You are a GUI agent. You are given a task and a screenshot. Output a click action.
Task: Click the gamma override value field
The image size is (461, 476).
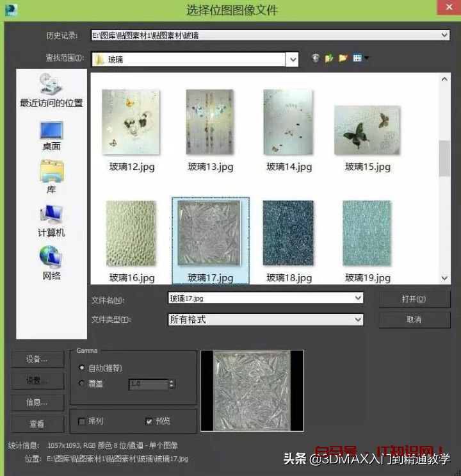click(149, 384)
